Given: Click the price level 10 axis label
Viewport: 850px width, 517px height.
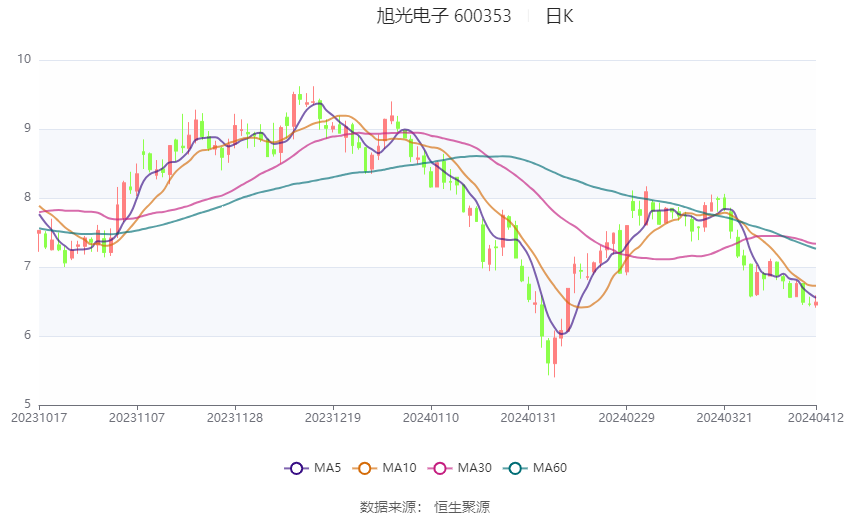Looking at the screenshot, I should tap(25, 60).
